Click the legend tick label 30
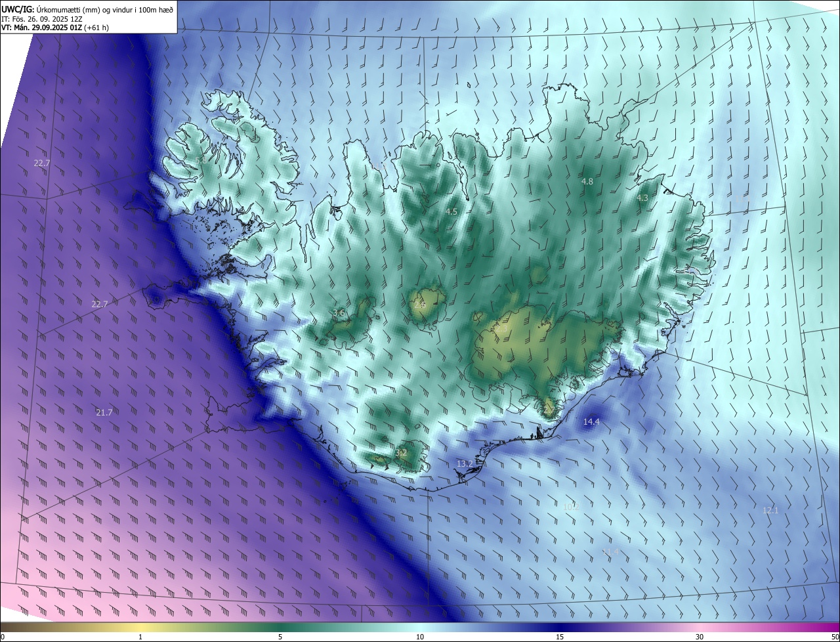Viewport: 840px width, 642px height. [x=700, y=637]
